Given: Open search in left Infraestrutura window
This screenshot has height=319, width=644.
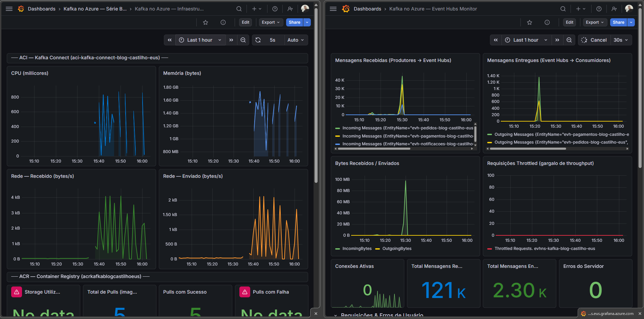Looking at the screenshot, I should 239,9.
